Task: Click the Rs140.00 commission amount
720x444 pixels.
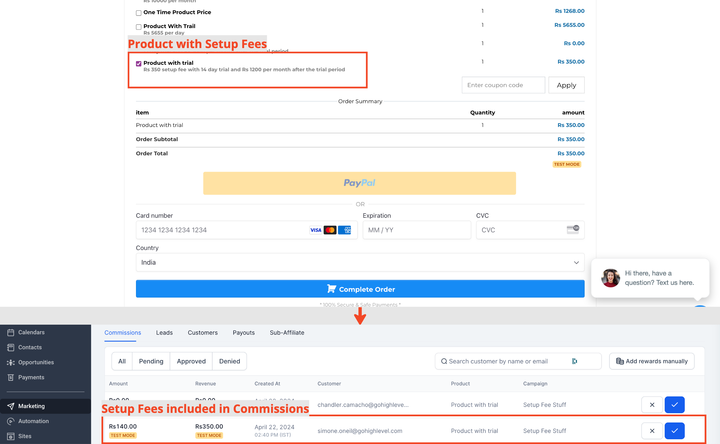Action: tap(123, 427)
